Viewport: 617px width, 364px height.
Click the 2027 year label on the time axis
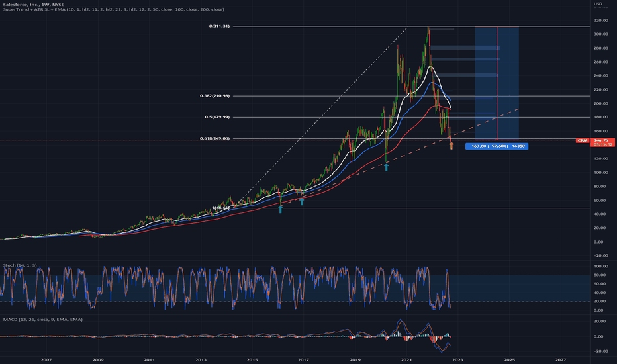(x=561, y=359)
